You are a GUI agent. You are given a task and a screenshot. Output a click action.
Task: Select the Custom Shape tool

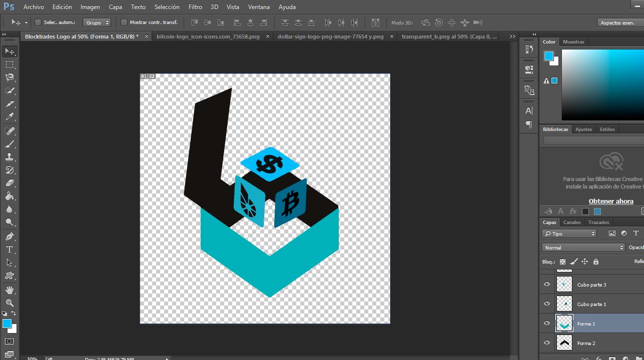coord(10,275)
